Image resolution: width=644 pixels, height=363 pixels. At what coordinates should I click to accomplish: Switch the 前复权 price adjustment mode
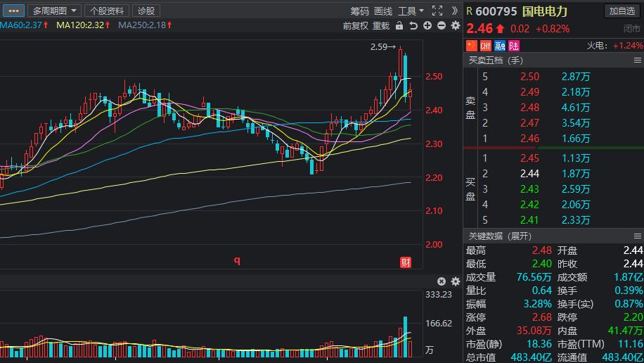tap(356, 26)
